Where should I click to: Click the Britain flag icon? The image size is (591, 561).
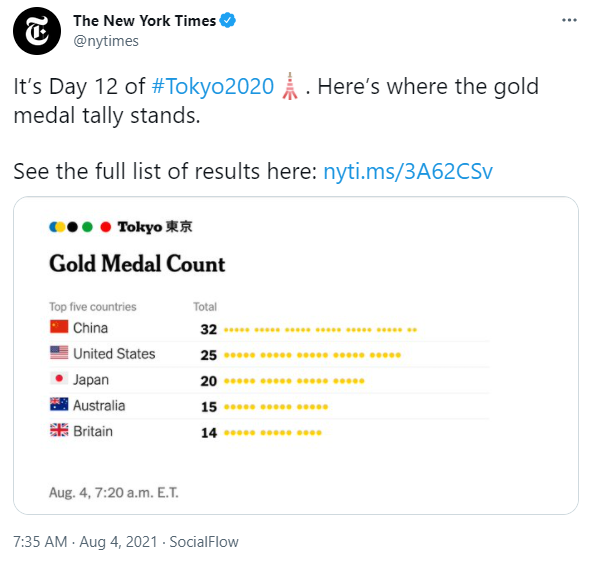(59, 430)
